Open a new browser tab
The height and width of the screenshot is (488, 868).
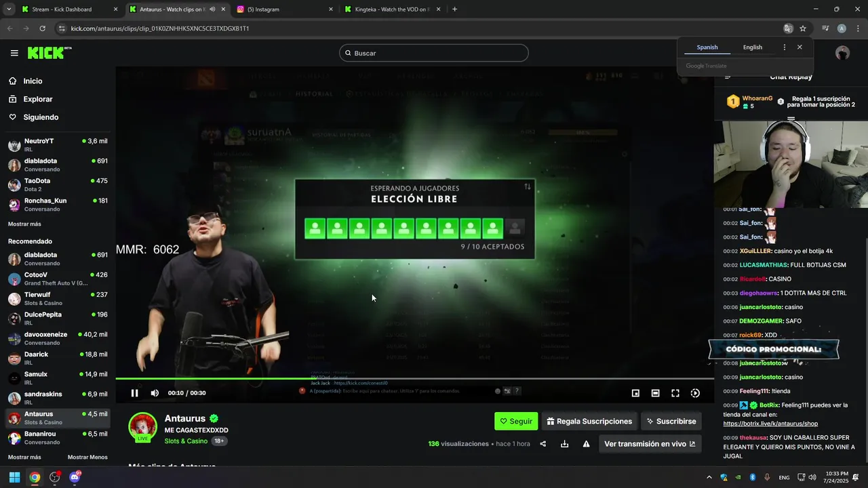tap(454, 9)
